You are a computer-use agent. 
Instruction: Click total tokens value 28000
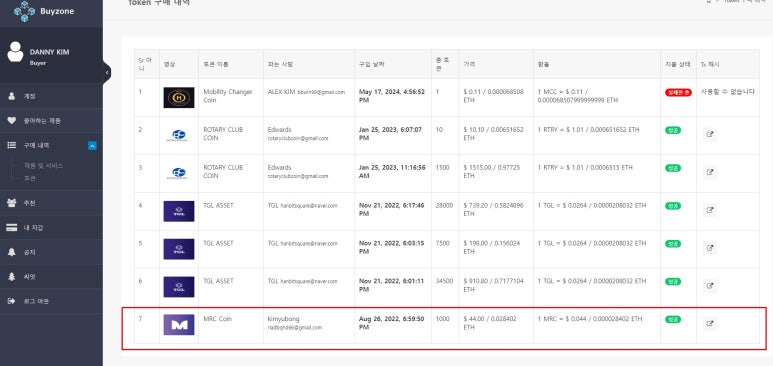[444, 206]
